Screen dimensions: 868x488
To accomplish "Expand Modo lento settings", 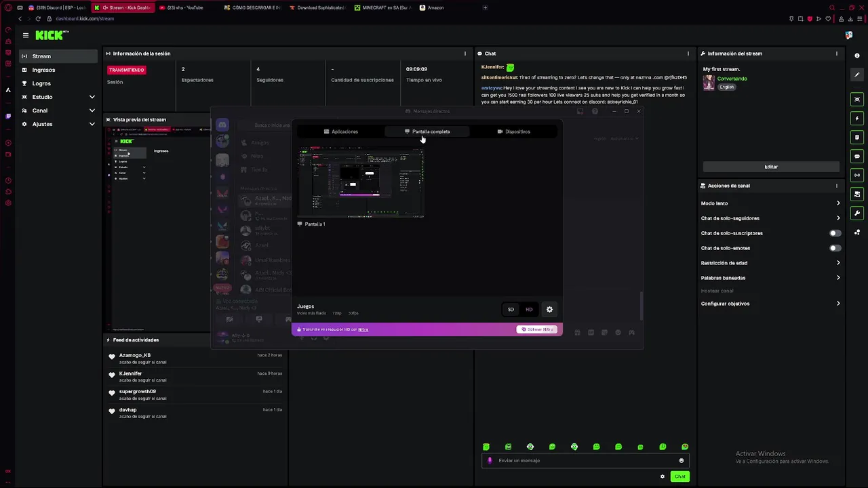I will 771,203.
